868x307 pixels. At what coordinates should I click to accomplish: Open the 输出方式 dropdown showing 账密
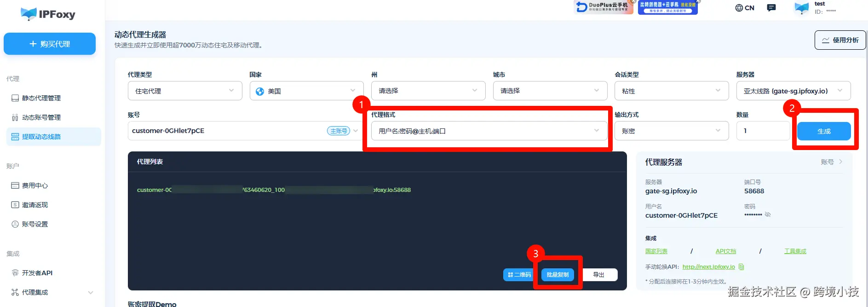pyautogui.click(x=672, y=131)
